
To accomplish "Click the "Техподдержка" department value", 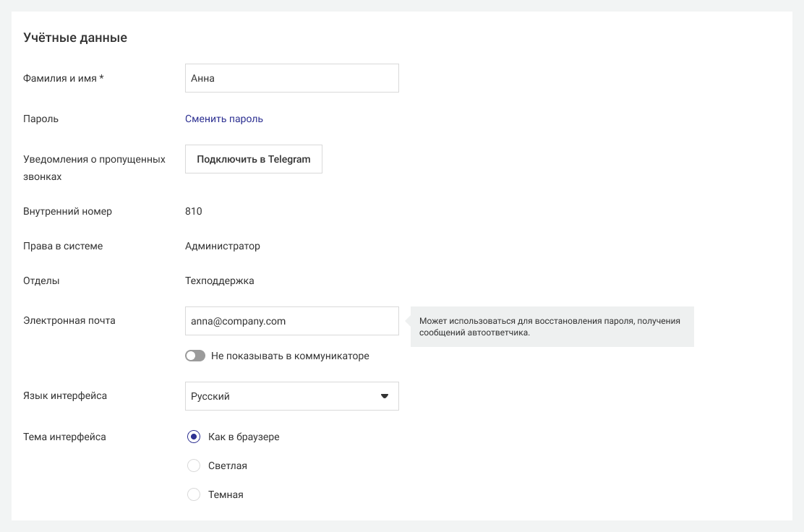I will pos(220,280).
